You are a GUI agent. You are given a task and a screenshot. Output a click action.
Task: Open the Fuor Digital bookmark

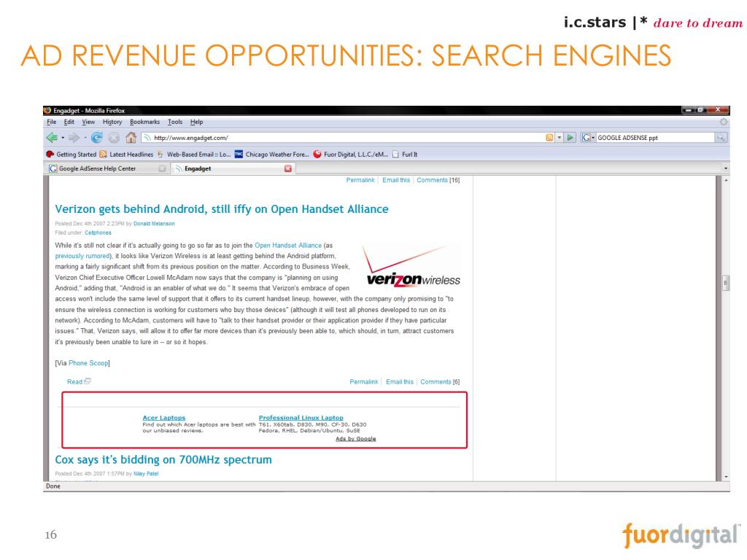tap(351, 155)
